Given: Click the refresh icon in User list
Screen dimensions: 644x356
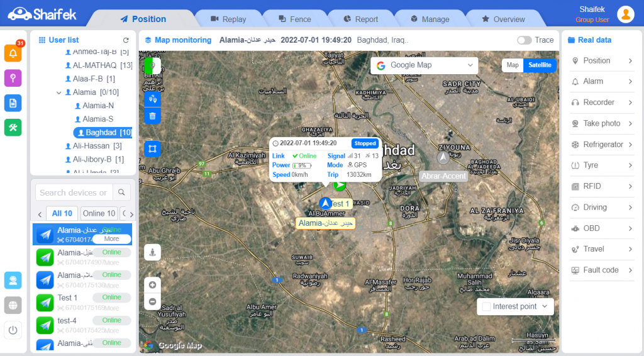Looking at the screenshot, I should [x=126, y=40].
